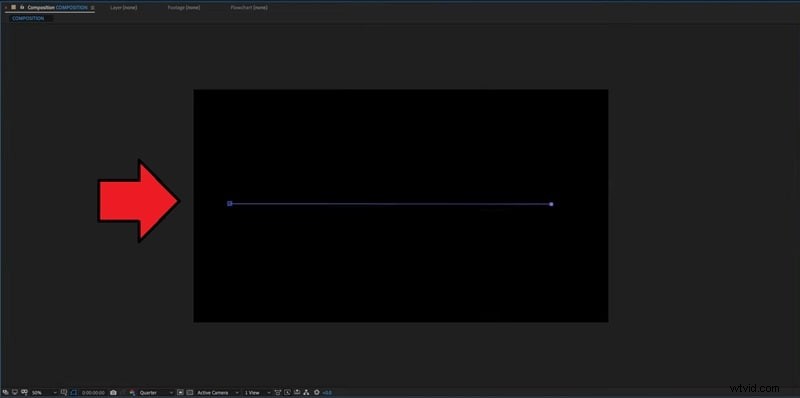Toggle Always Preview This View icon
The image size is (800, 398).
(5, 392)
